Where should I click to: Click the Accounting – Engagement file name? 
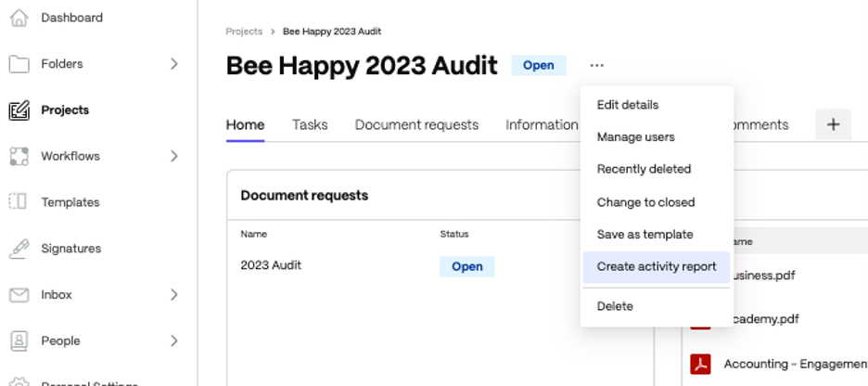[x=796, y=364]
